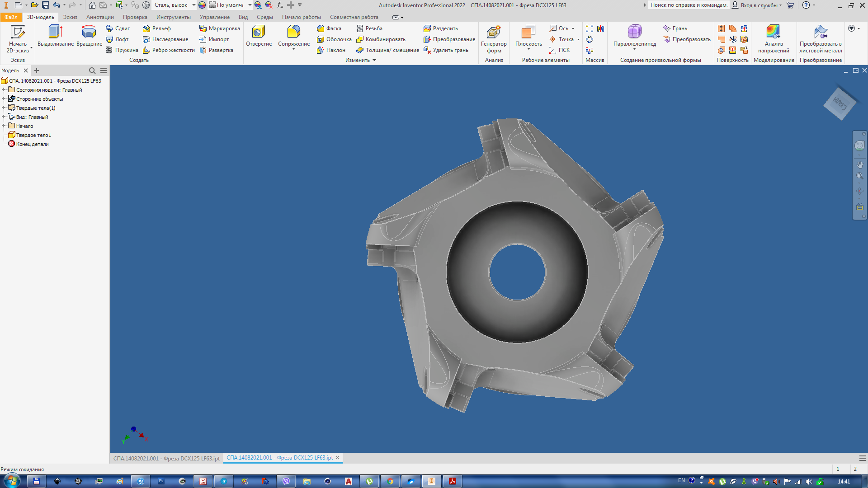Click Преобразовать в листовой металл
The width and height of the screenshot is (868, 488).
821,39
